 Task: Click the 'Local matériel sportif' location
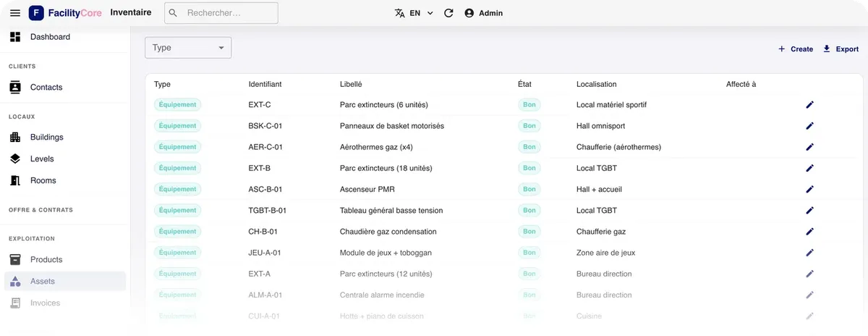[611, 105]
